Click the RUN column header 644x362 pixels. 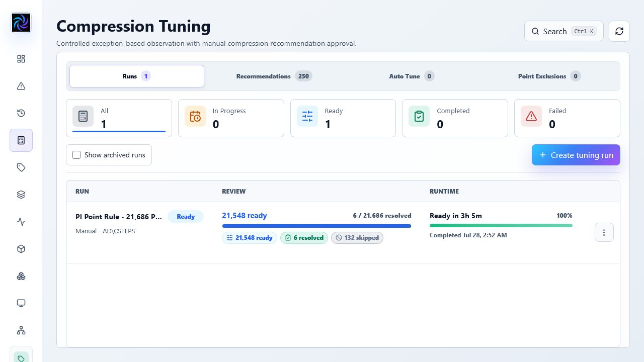pos(82,192)
